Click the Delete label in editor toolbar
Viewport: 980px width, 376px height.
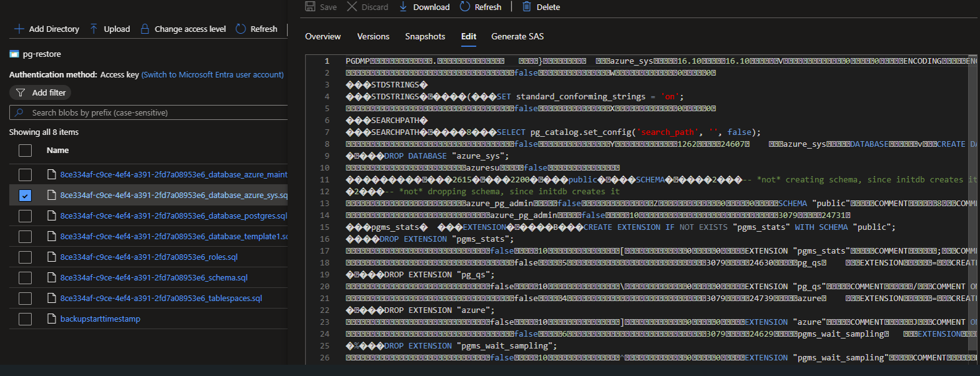click(548, 7)
